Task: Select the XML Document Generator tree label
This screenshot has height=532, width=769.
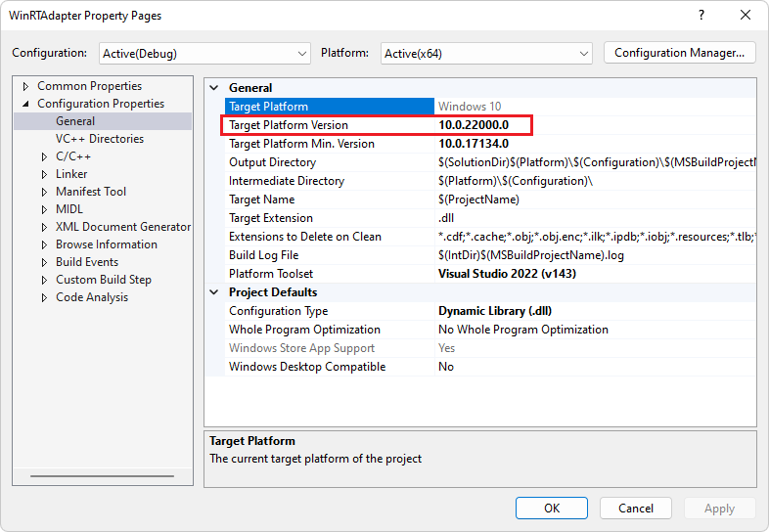Action: point(123,227)
